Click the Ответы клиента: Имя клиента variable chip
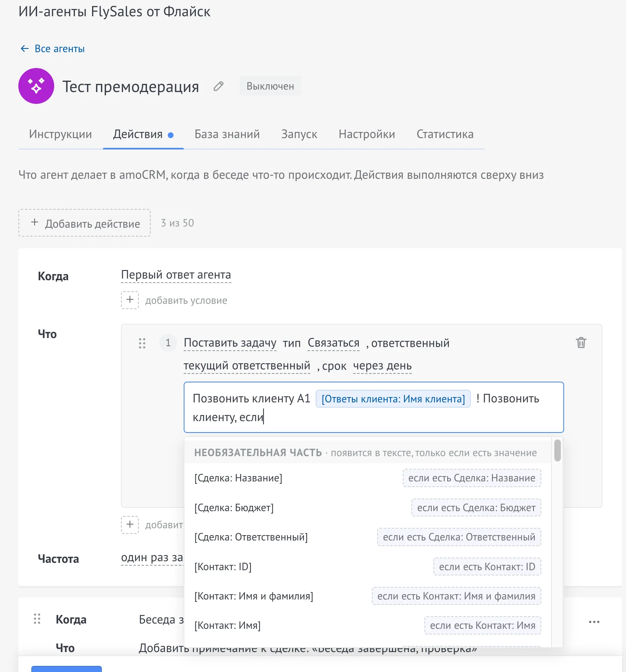The width and height of the screenshot is (626, 672). click(x=393, y=399)
